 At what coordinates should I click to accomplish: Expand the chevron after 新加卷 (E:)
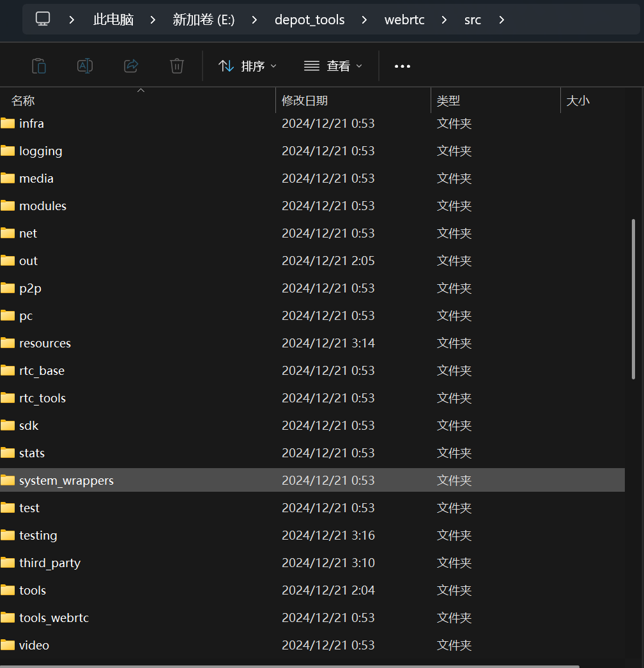coord(254,20)
